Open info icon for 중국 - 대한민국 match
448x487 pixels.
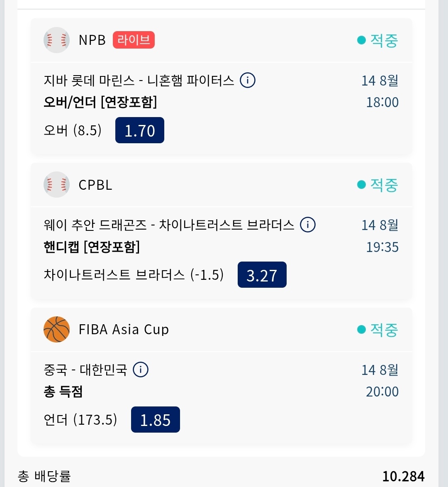click(141, 370)
